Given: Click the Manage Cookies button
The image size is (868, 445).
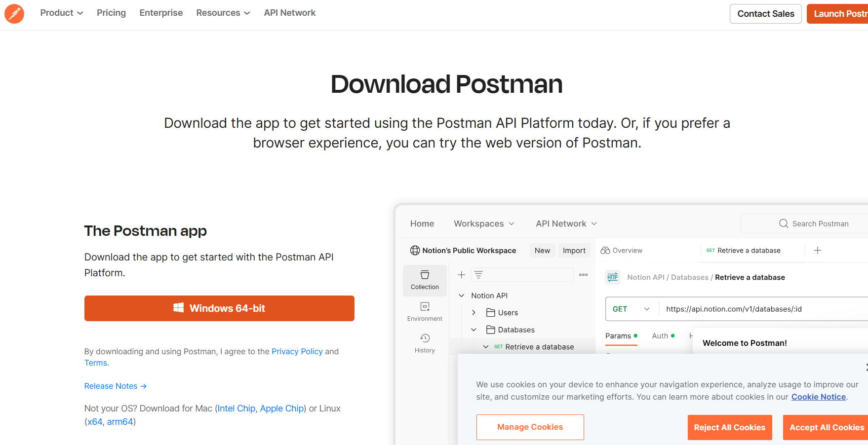Looking at the screenshot, I should coord(530,427).
